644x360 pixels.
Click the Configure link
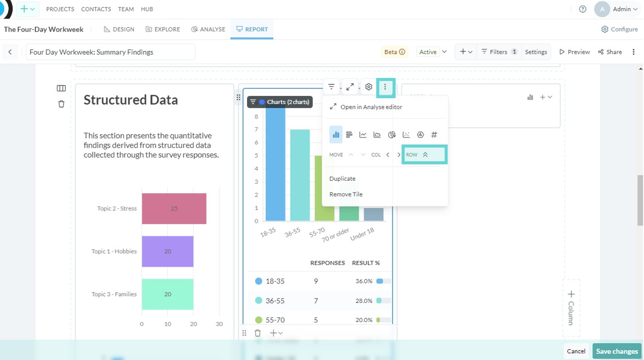pyautogui.click(x=619, y=29)
